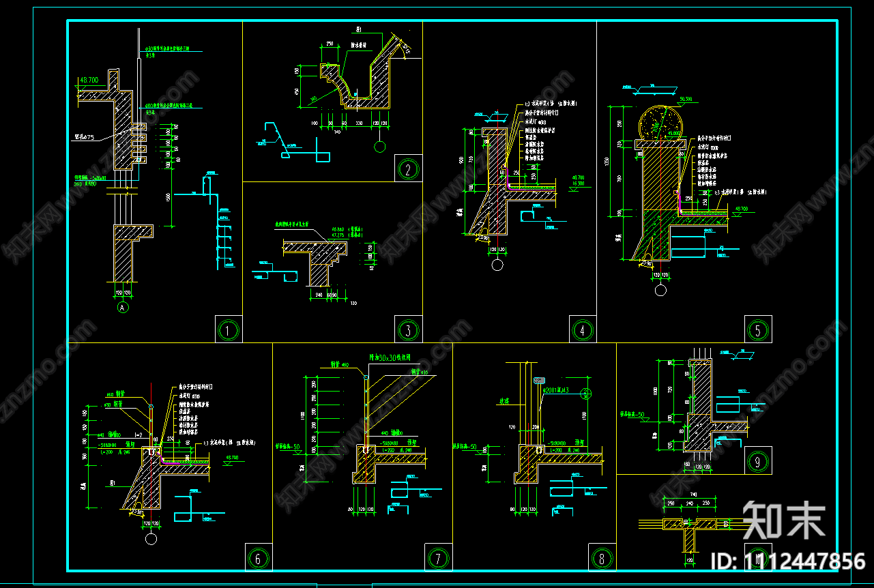Click the ø75 hole label in detail 1
874x588 pixels.
(x=85, y=136)
